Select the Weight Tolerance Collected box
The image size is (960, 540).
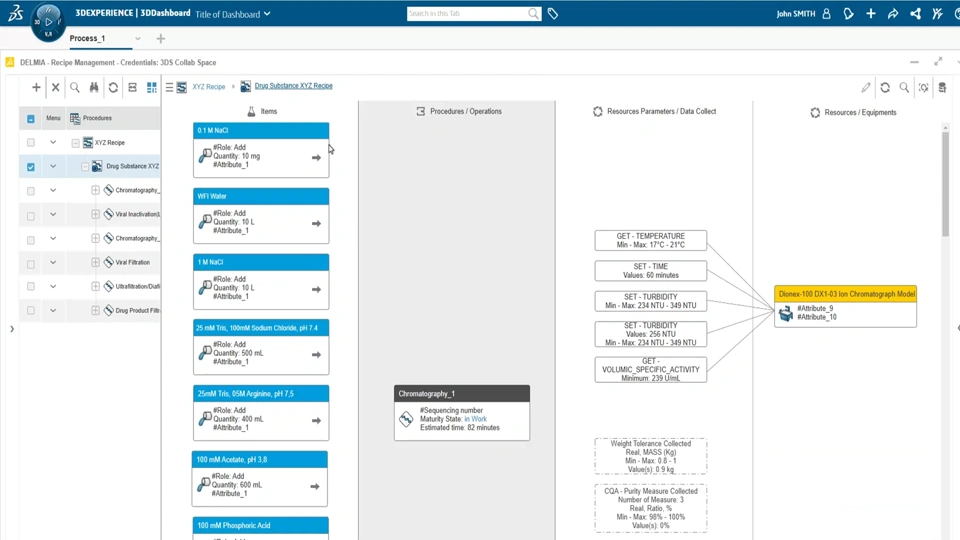coord(651,456)
